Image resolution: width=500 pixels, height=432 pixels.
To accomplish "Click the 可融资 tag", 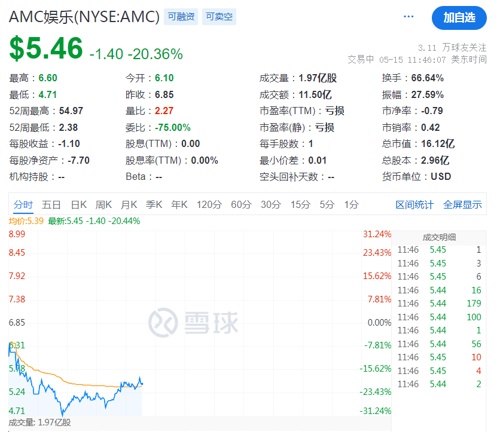I will click(181, 17).
